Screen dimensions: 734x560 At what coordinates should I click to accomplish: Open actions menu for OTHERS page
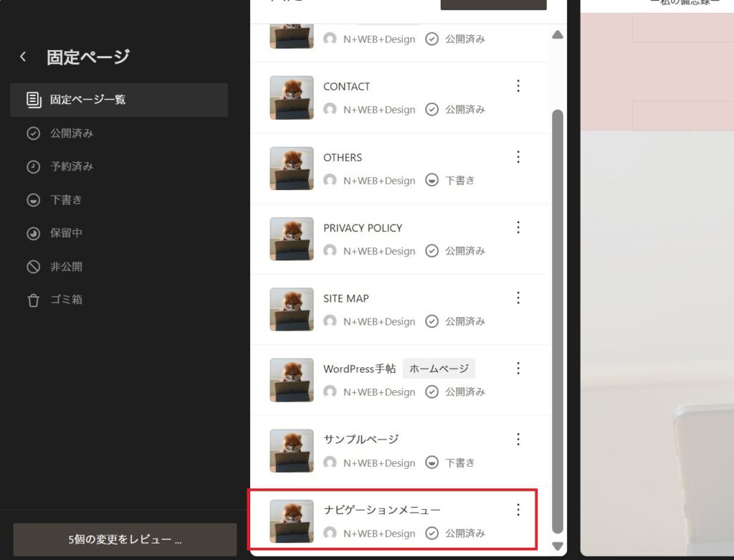pyautogui.click(x=518, y=157)
